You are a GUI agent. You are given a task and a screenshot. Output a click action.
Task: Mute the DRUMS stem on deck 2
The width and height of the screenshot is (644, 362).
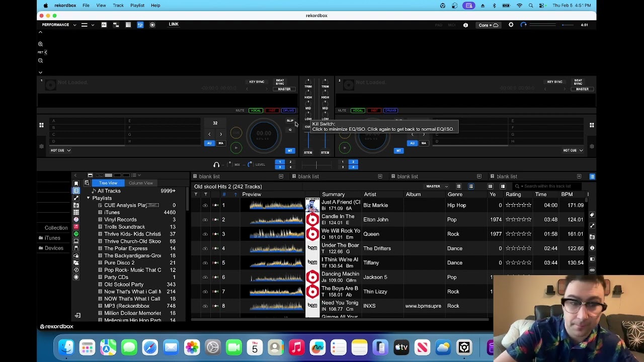point(390,111)
